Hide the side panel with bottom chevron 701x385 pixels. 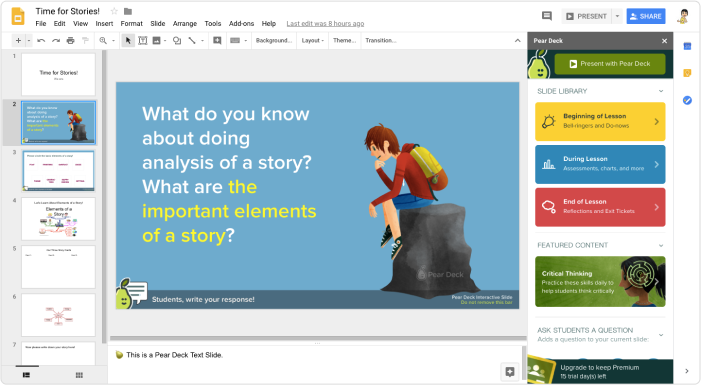(687, 371)
